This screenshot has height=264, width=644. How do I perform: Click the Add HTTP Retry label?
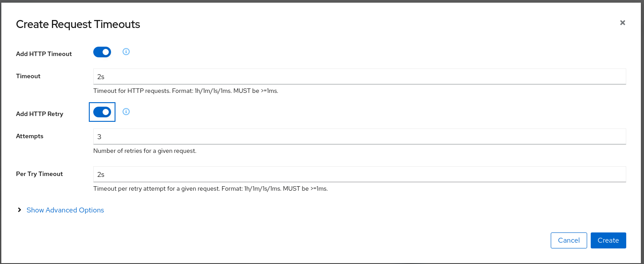pos(40,114)
